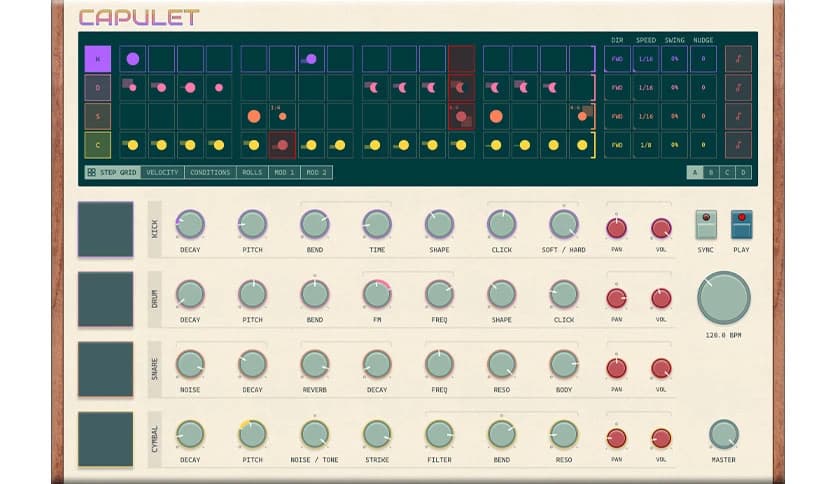Change the kick row 1/16 speed value
The height and width of the screenshot is (484, 836).
[646, 59]
